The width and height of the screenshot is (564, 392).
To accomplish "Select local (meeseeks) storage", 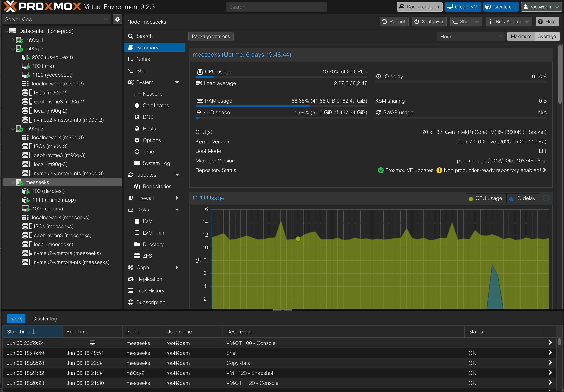I will [53, 244].
